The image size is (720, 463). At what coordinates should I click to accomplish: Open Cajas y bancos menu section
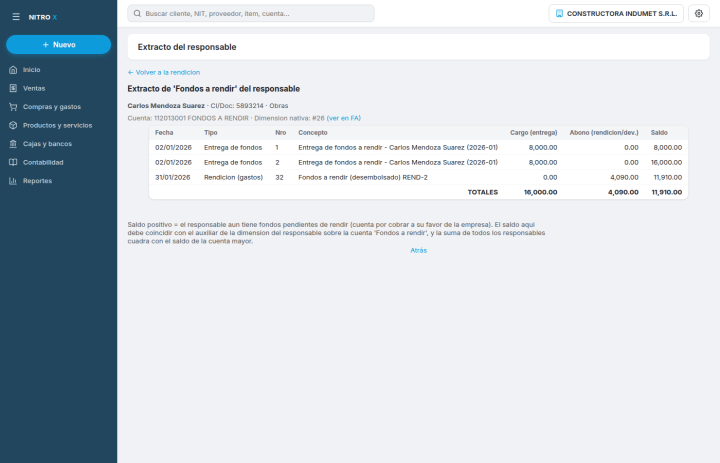tap(47, 144)
